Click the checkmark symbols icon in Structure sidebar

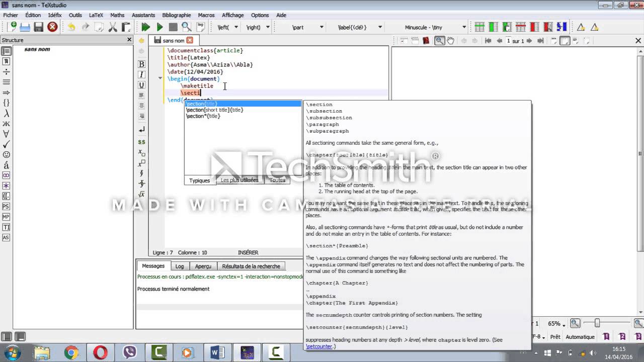pos(6,144)
